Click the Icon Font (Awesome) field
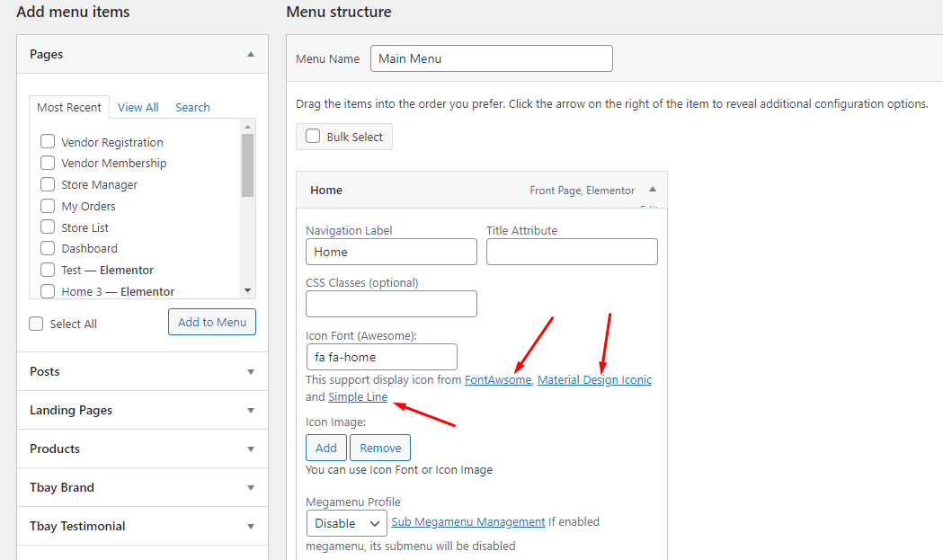This screenshot has width=943, height=560. (x=382, y=357)
